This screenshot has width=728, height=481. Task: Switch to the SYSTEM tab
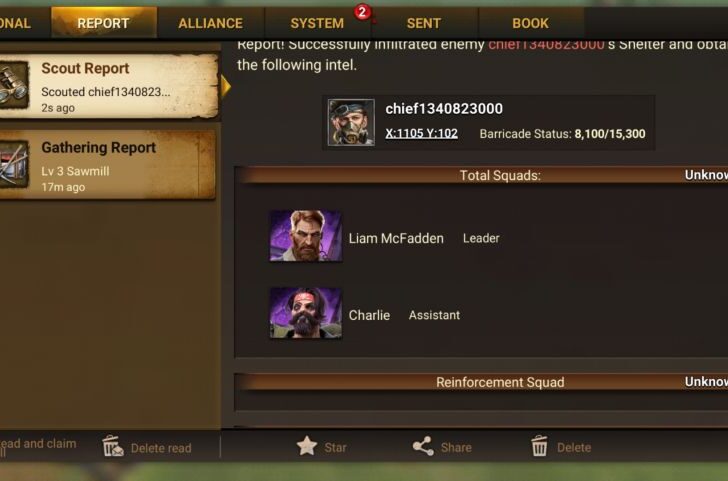coord(318,23)
